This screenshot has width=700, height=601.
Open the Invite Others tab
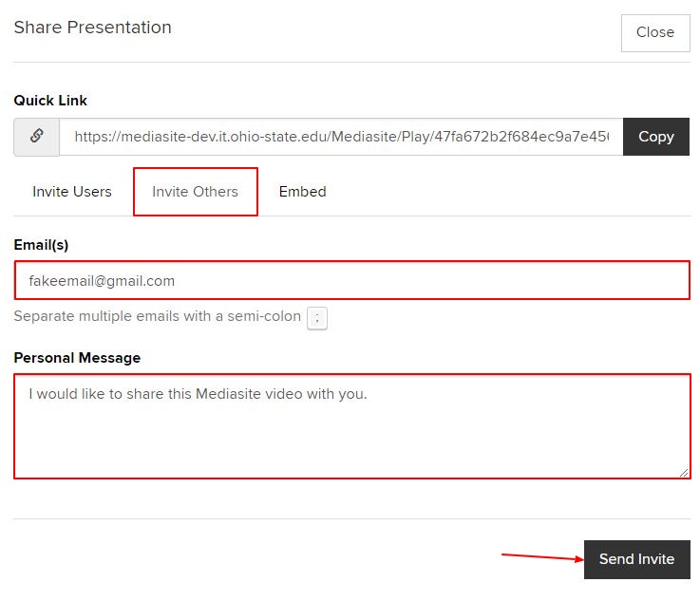[x=195, y=192]
